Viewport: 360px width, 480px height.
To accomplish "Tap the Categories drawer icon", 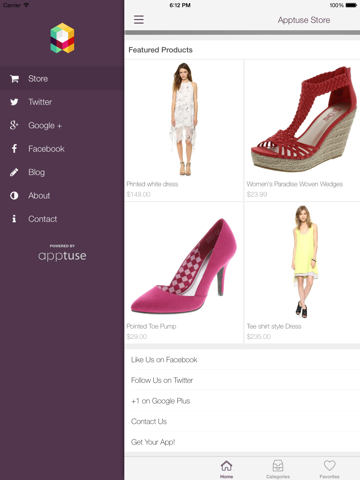I will [278, 466].
